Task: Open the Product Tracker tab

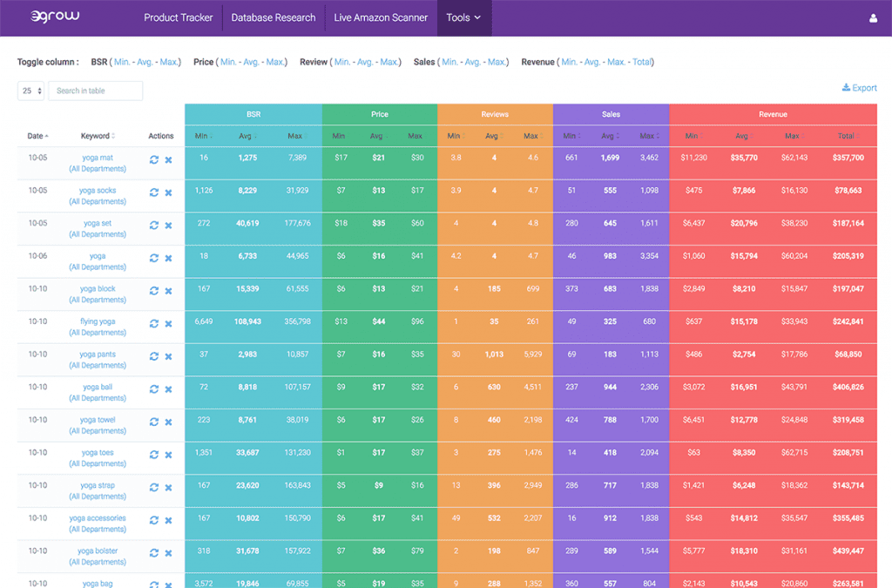Action: (x=178, y=17)
